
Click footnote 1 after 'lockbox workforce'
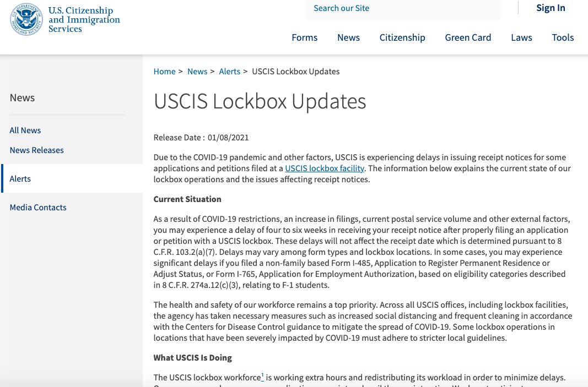262,376
